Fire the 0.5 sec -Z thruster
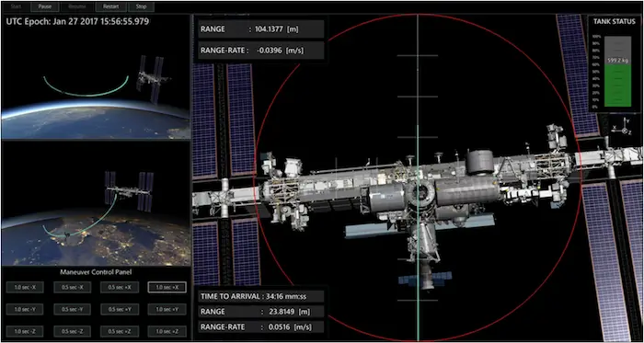The width and height of the screenshot is (644, 343). click(73, 332)
